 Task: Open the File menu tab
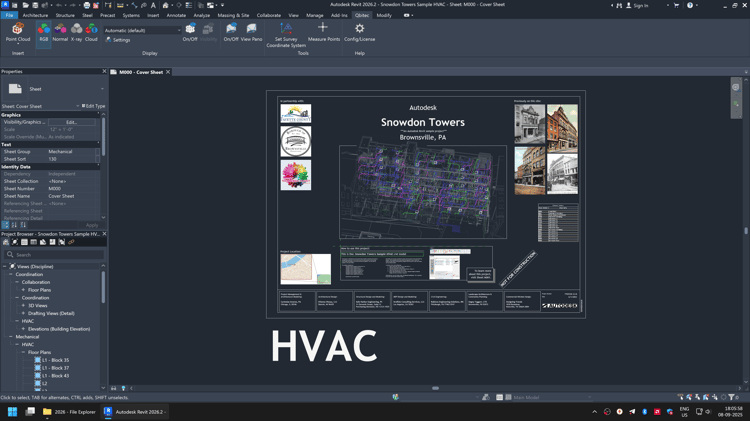[9, 15]
